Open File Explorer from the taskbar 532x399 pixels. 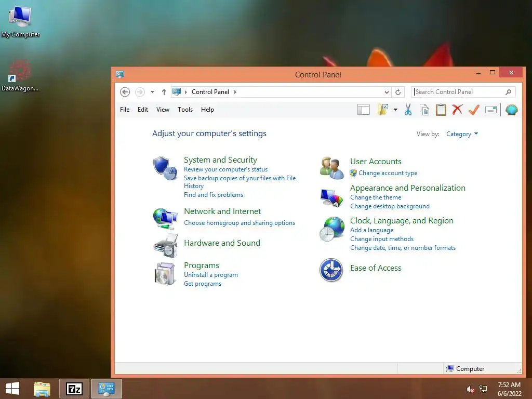click(42, 389)
